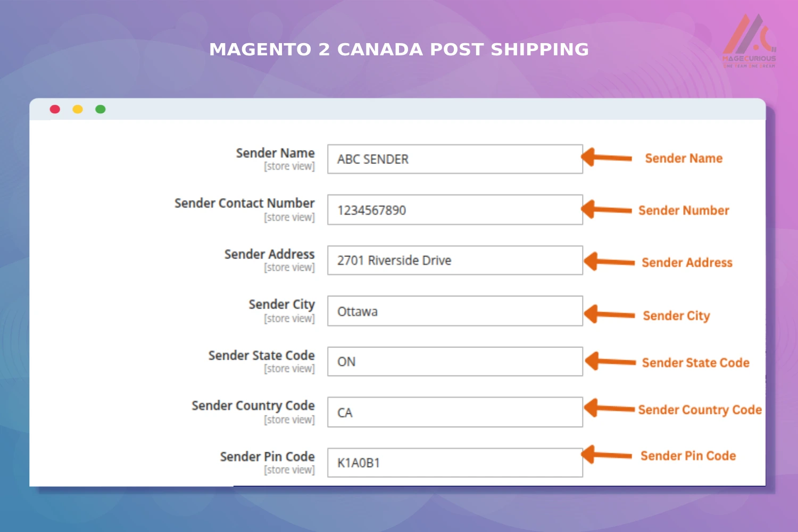Click the green maximize dot
Screen dimensions: 798x532
[101, 109]
